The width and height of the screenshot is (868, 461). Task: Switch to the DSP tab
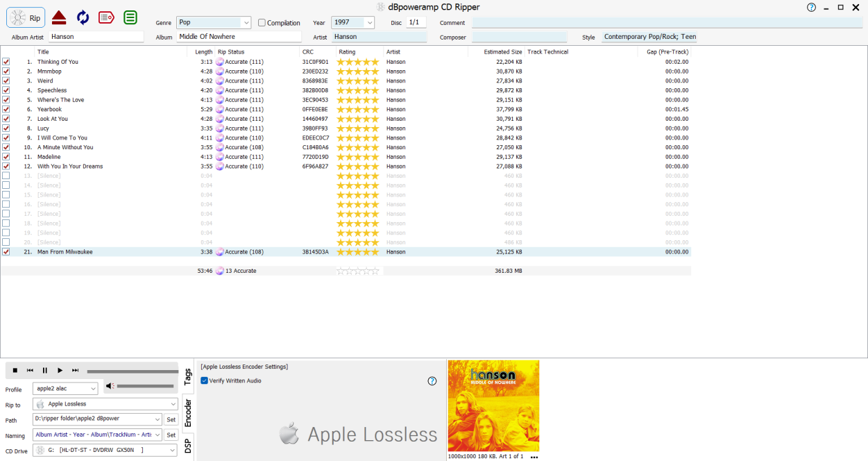click(188, 446)
